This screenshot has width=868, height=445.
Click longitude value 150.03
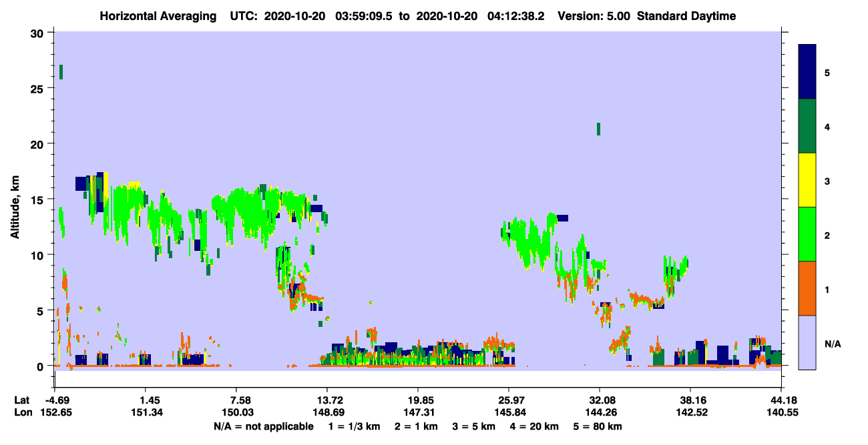(x=238, y=412)
